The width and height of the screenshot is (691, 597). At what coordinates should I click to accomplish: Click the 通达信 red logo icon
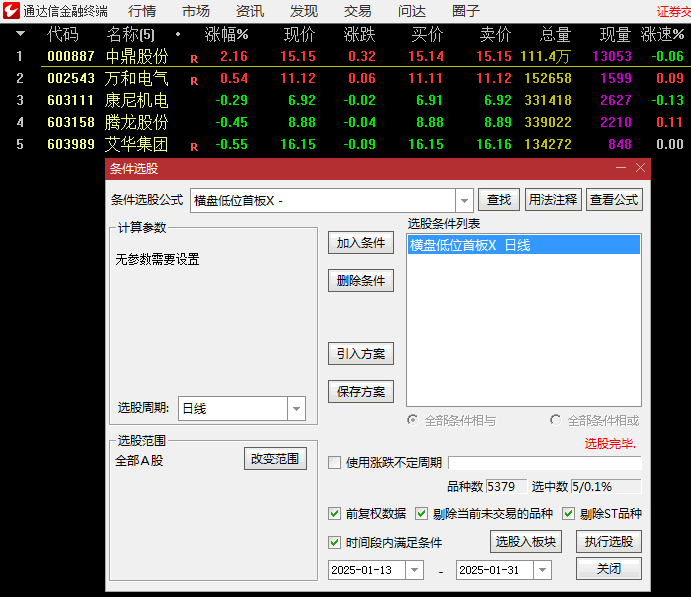[11, 11]
